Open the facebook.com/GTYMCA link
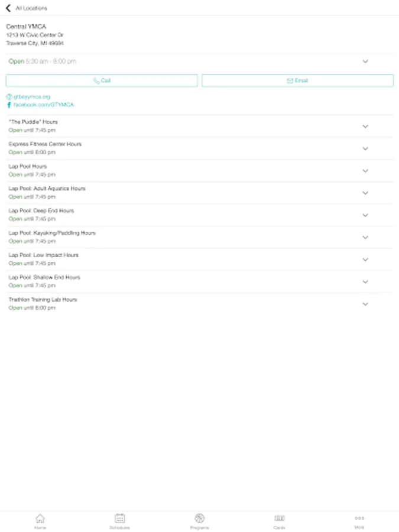Image resolution: width=399 pixels, height=532 pixels. click(43, 105)
